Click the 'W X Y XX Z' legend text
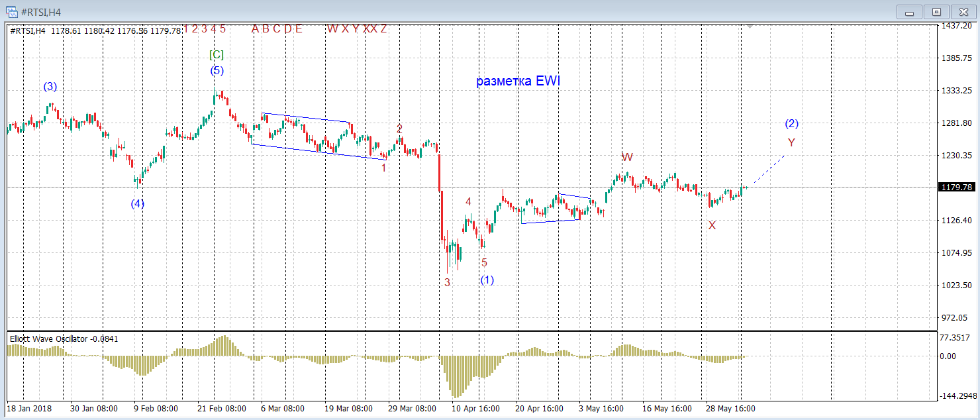 pos(357,28)
